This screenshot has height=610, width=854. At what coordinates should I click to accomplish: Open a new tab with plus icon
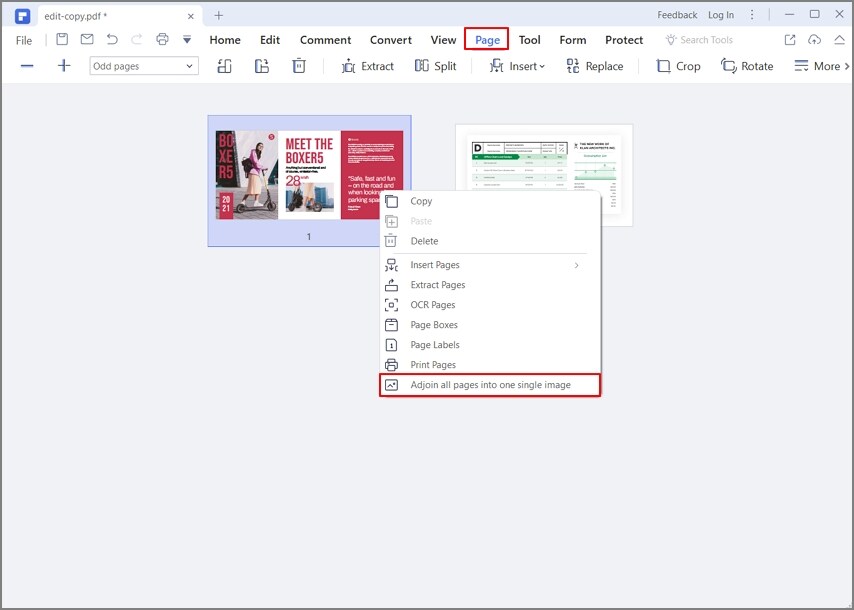pyautogui.click(x=219, y=15)
